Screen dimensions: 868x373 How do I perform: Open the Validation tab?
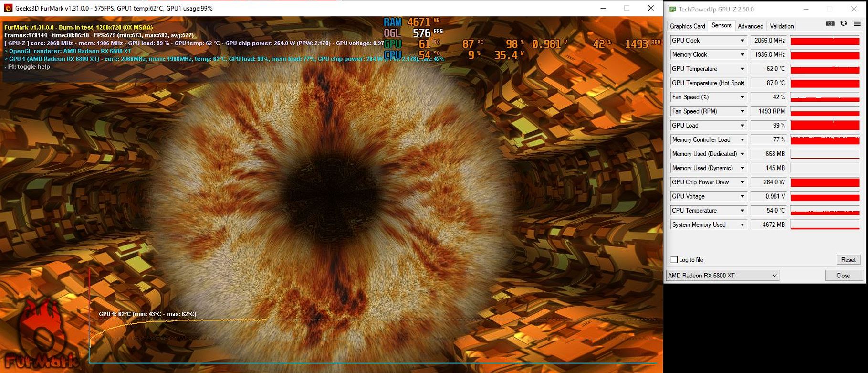[782, 26]
